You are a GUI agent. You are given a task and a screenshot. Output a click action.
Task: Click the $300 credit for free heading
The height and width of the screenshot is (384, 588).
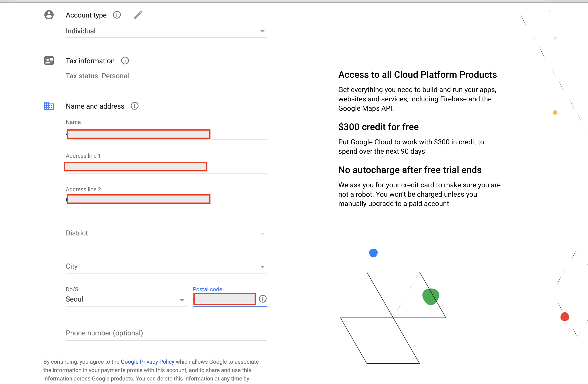click(378, 127)
